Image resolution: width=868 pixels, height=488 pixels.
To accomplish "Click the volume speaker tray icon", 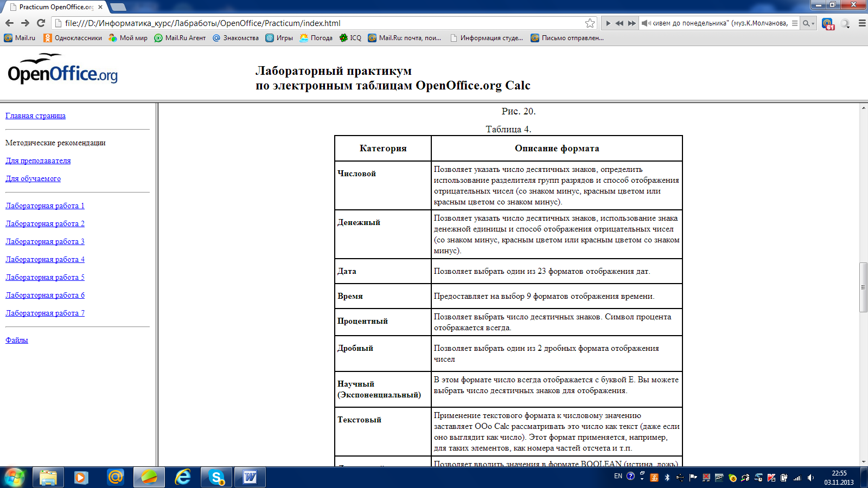I will [810, 478].
